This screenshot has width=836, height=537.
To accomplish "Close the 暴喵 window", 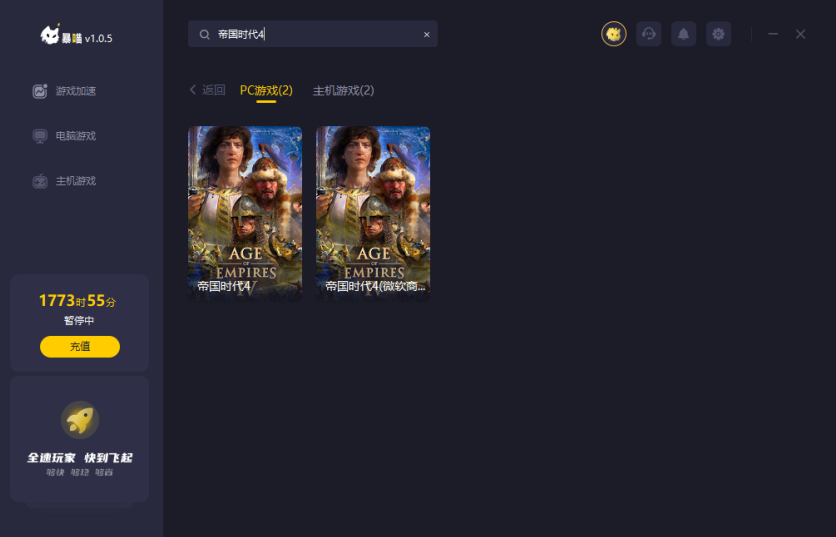I will click(800, 34).
